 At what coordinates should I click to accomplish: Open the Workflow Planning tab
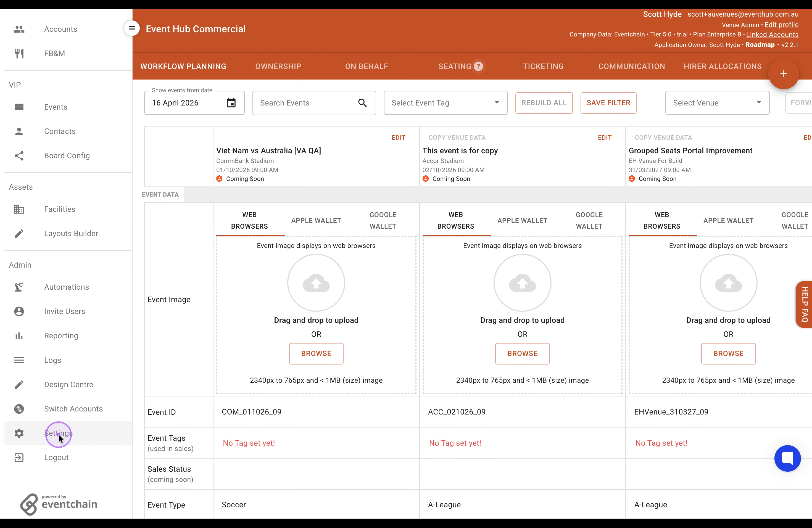pos(183,67)
